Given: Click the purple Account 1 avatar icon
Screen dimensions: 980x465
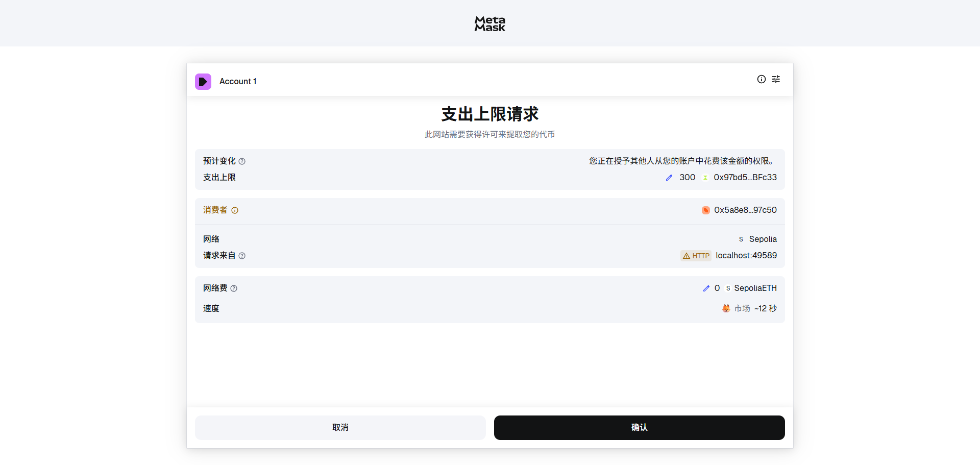Looking at the screenshot, I should tap(203, 82).
